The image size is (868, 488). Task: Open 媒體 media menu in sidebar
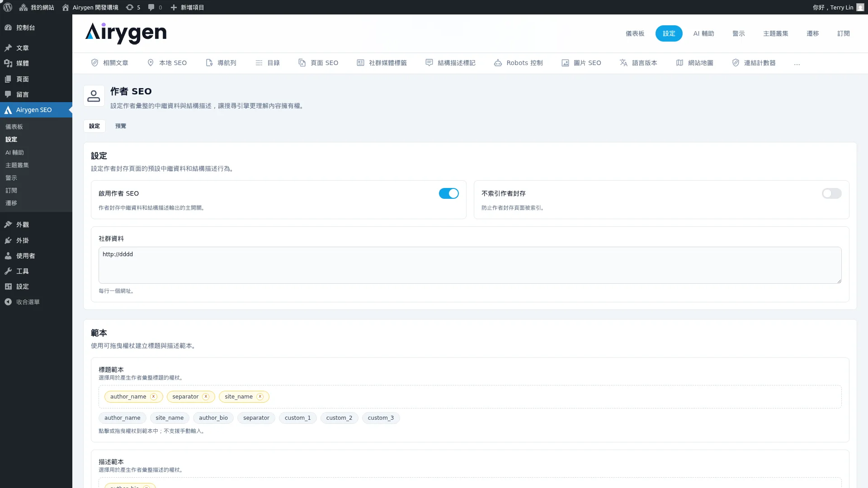click(36, 63)
